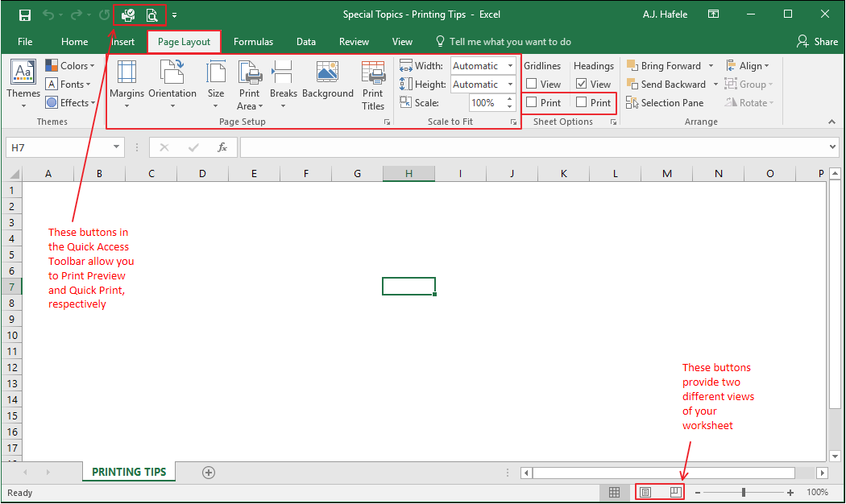Expand the Send Backward dropdown arrow
This screenshot has height=504, width=846.
click(x=715, y=84)
